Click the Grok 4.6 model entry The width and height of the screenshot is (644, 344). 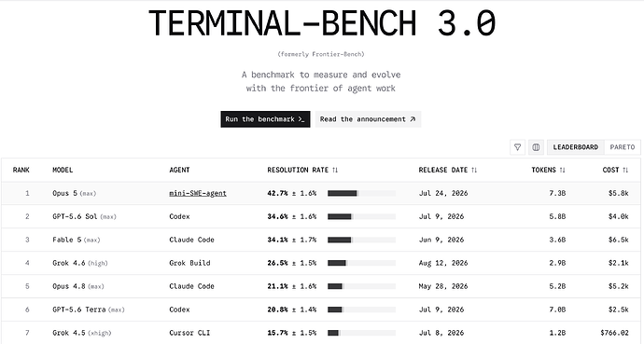(x=80, y=263)
